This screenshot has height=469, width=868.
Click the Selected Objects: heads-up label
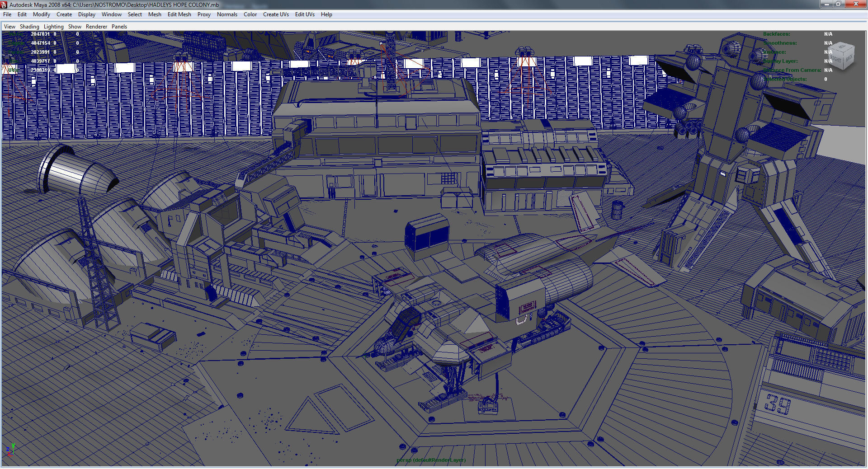[785, 79]
